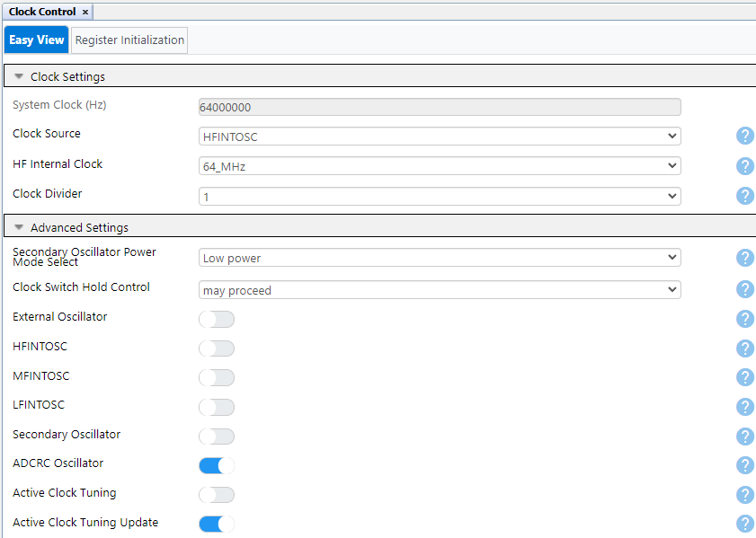Open help for HF Internal Clock
The image size is (756, 538).
pyautogui.click(x=744, y=165)
